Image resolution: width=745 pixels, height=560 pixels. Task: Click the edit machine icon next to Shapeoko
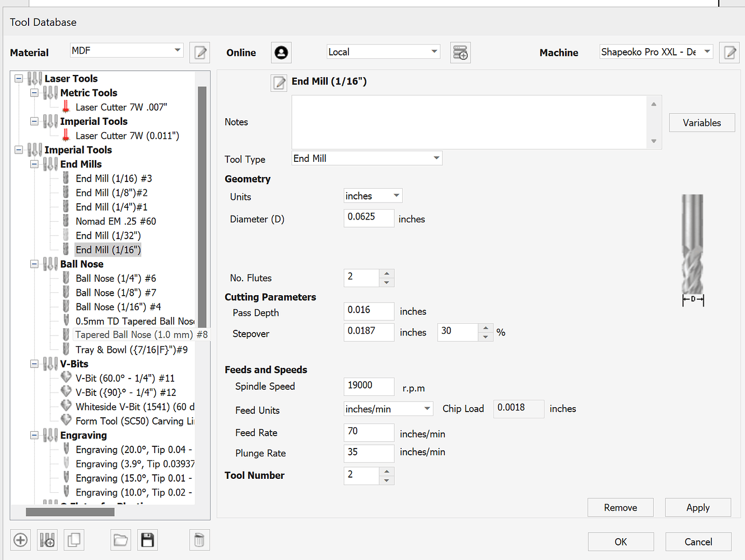pos(729,53)
